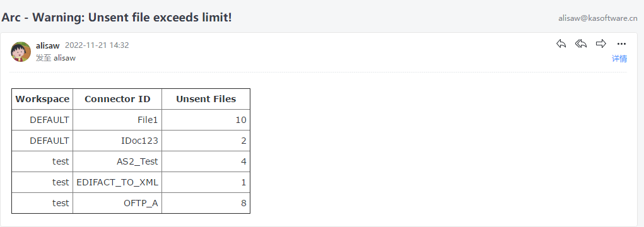Screen dimensions: 644x227
Task: Click the OFTP_A connector cell
Action: click(117, 203)
